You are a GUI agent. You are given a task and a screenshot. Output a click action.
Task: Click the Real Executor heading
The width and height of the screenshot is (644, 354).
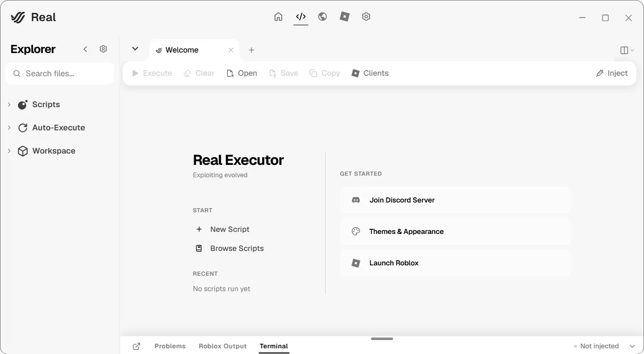point(238,160)
